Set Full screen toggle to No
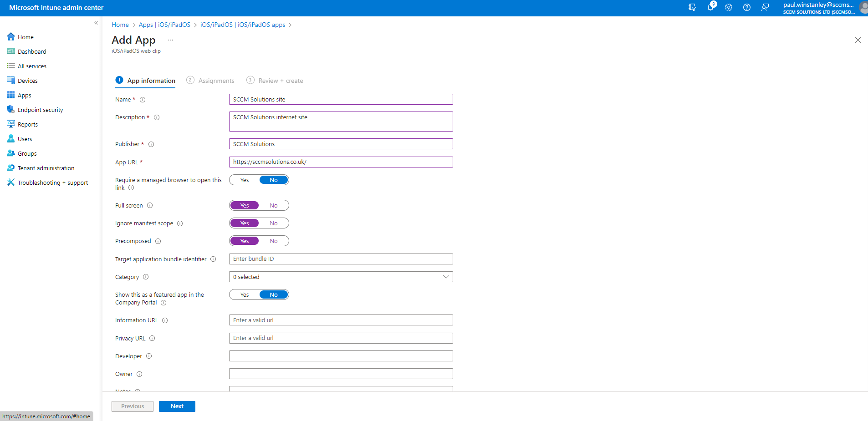868x421 pixels. point(273,206)
